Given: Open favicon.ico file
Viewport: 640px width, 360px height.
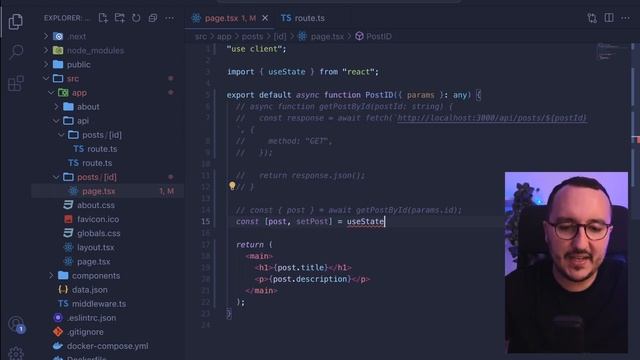Looking at the screenshot, I should [98, 219].
